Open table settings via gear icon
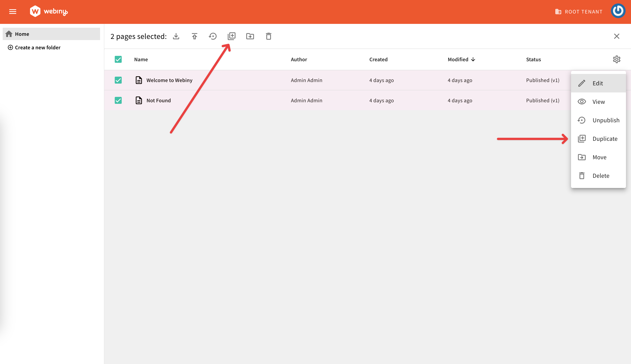This screenshot has height=364, width=631. [617, 59]
